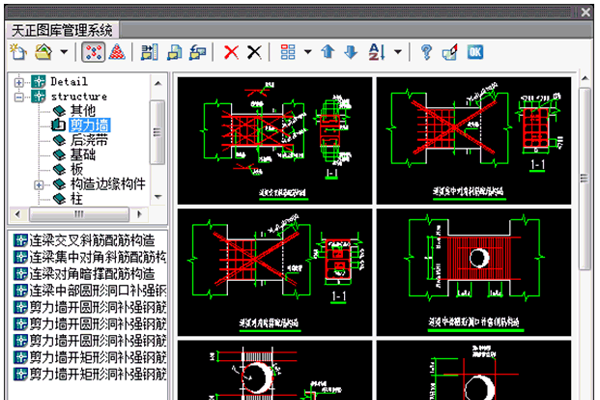
Task: Expand the 构造边缘构件 tree node
Action: [39, 185]
